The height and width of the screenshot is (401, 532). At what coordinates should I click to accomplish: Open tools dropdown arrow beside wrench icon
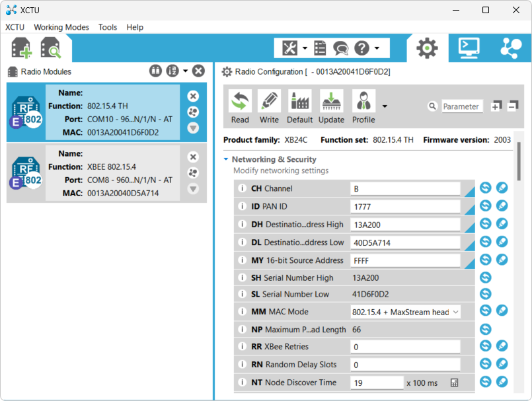[x=305, y=48]
